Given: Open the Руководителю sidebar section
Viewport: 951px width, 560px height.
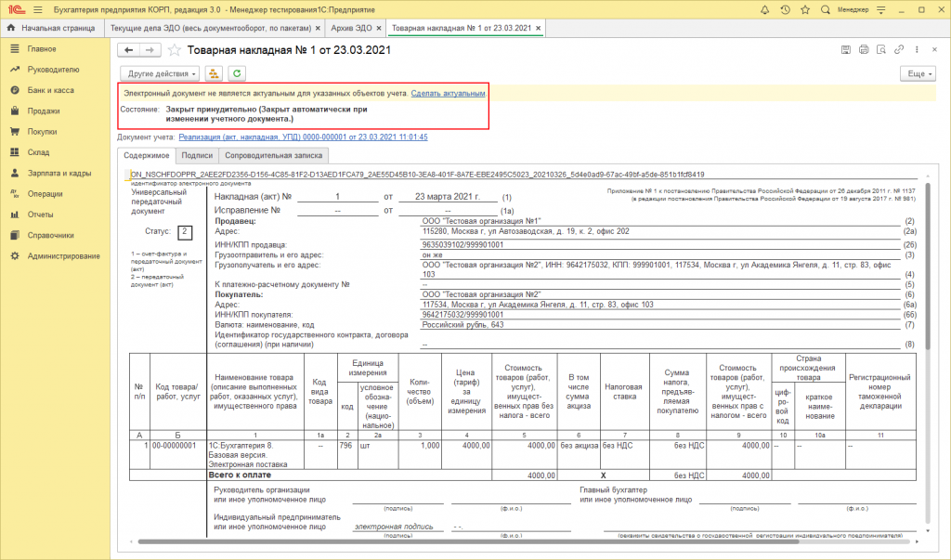Looking at the screenshot, I should tap(53, 69).
